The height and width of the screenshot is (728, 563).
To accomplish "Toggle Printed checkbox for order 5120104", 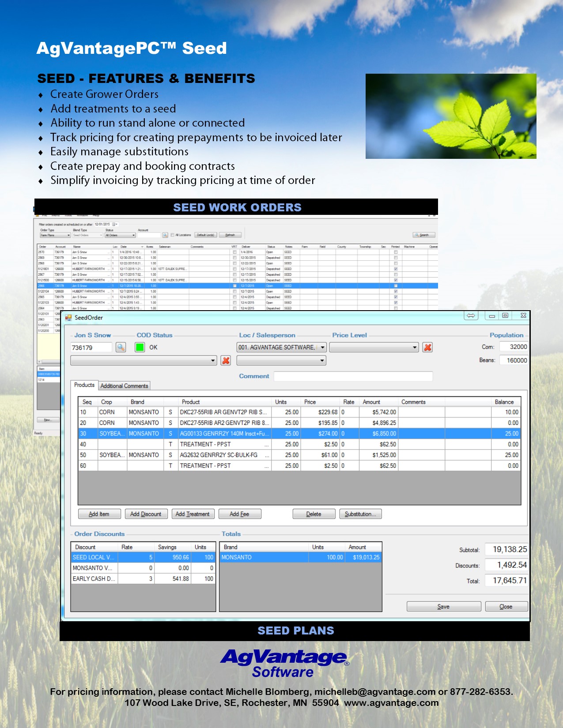I will tap(396, 292).
